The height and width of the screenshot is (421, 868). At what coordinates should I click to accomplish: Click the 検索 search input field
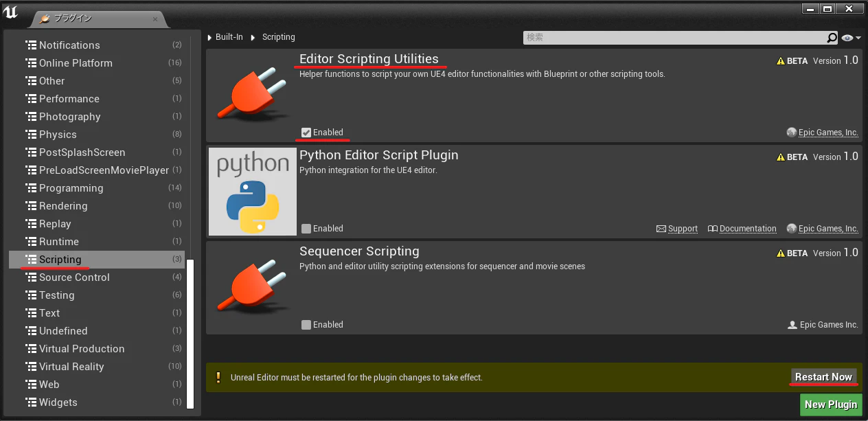[675, 38]
